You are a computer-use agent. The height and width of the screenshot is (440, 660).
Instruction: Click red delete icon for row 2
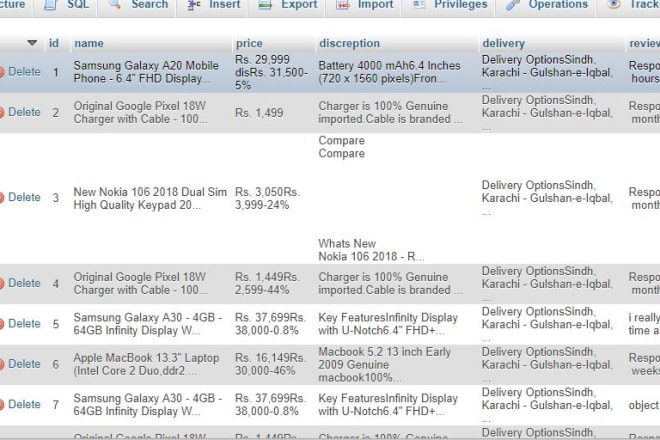point(2,112)
